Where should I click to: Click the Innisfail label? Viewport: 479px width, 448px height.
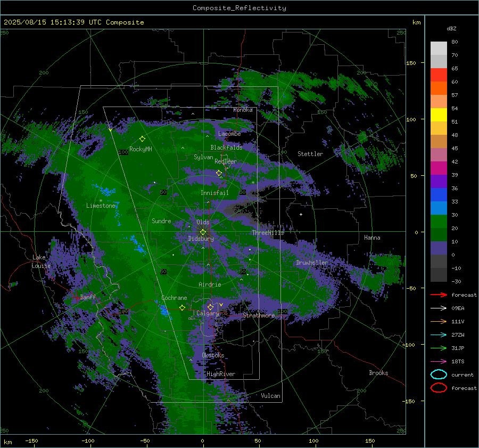[214, 193]
